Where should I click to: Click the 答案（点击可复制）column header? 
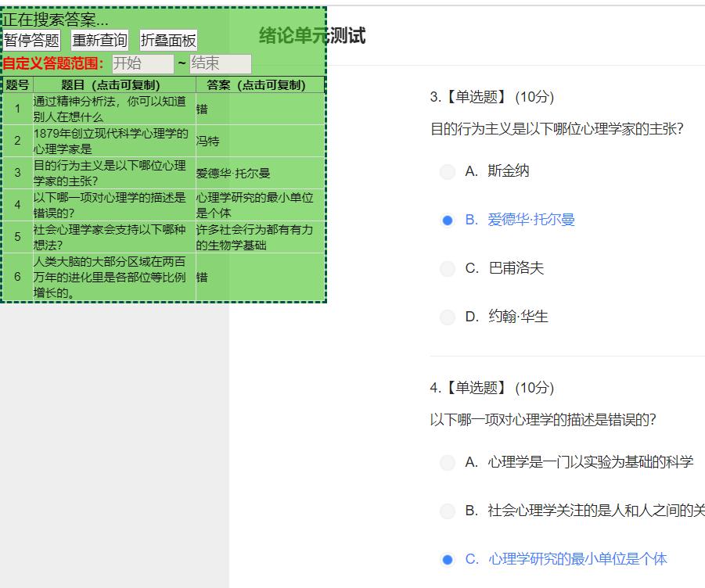pyautogui.click(x=259, y=85)
